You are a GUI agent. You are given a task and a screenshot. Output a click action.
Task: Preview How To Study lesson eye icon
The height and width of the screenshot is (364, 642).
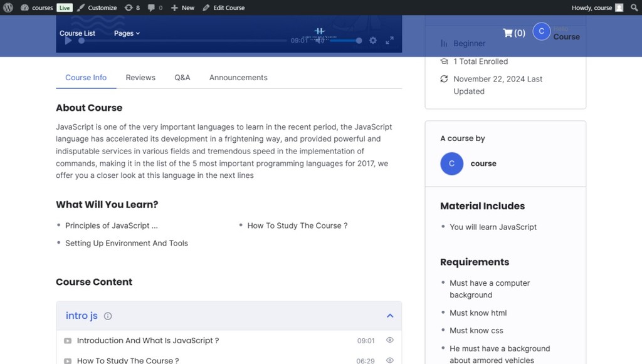point(390,360)
